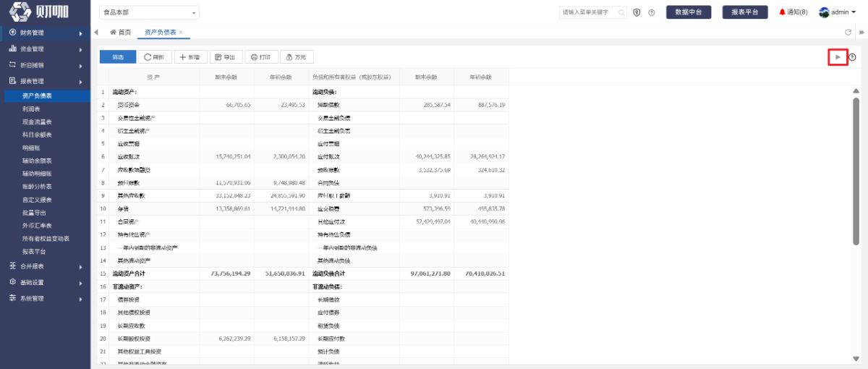Screen dimensions: 868x369
Task: Click the 合并报表 sidebar icon
Action: [x=12, y=266]
